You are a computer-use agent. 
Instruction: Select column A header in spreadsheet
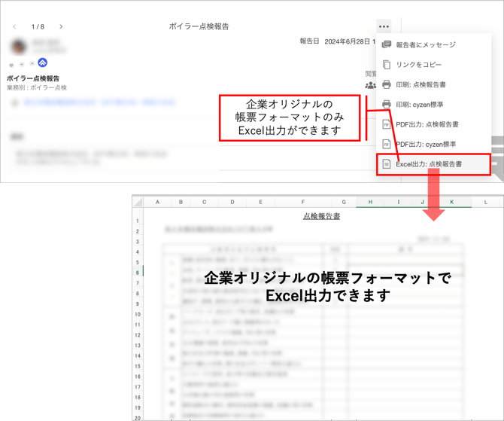click(157, 202)
